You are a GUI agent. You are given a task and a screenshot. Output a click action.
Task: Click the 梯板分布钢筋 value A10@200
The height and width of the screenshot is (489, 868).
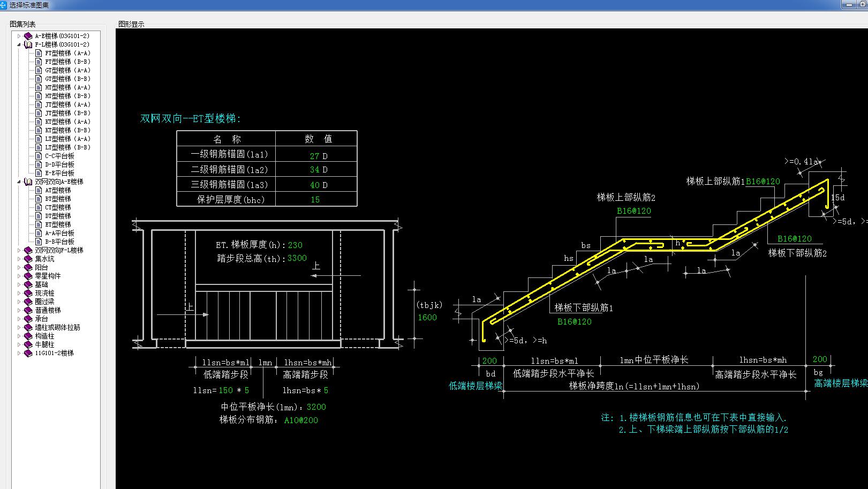point(301,420)
